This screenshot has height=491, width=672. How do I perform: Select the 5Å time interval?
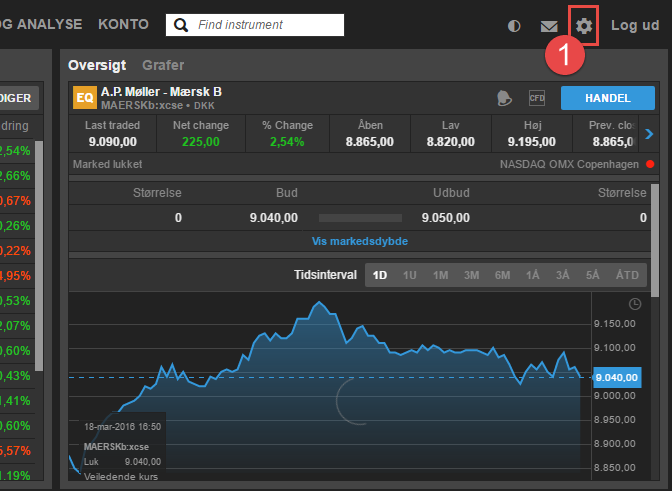pos(593,275)
